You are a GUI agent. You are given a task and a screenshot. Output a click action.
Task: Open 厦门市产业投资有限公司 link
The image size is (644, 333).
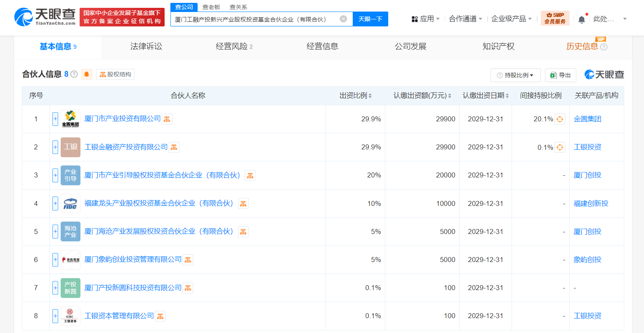point(123,119)
